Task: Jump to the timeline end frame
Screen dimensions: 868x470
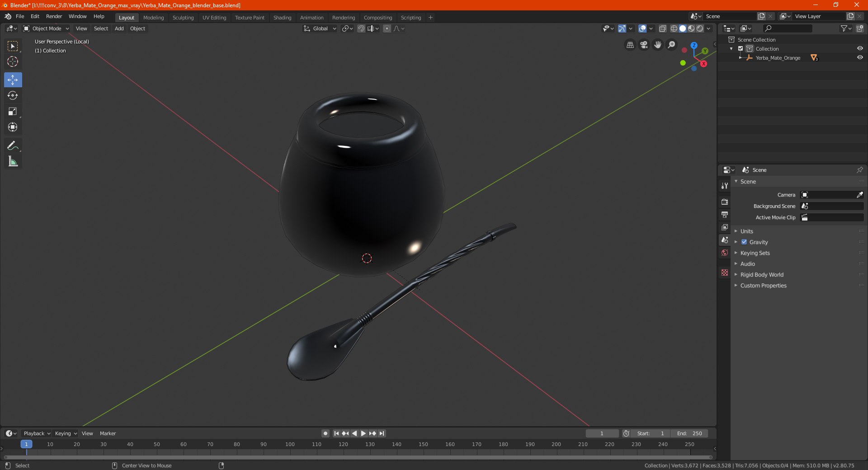Action: pyautogui.click(x=382, y=433)
